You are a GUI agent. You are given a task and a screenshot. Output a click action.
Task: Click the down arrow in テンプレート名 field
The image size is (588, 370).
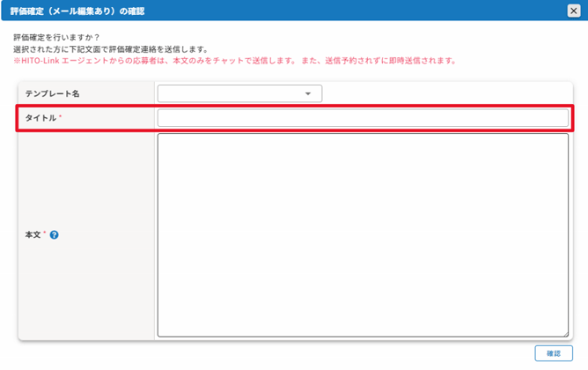pos(307,93)
